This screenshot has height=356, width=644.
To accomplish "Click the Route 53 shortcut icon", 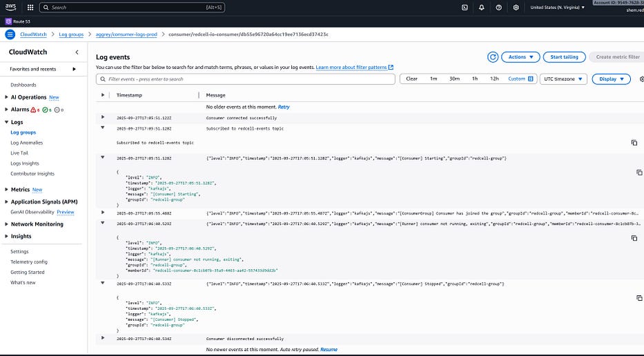I will tap(8, 21).
